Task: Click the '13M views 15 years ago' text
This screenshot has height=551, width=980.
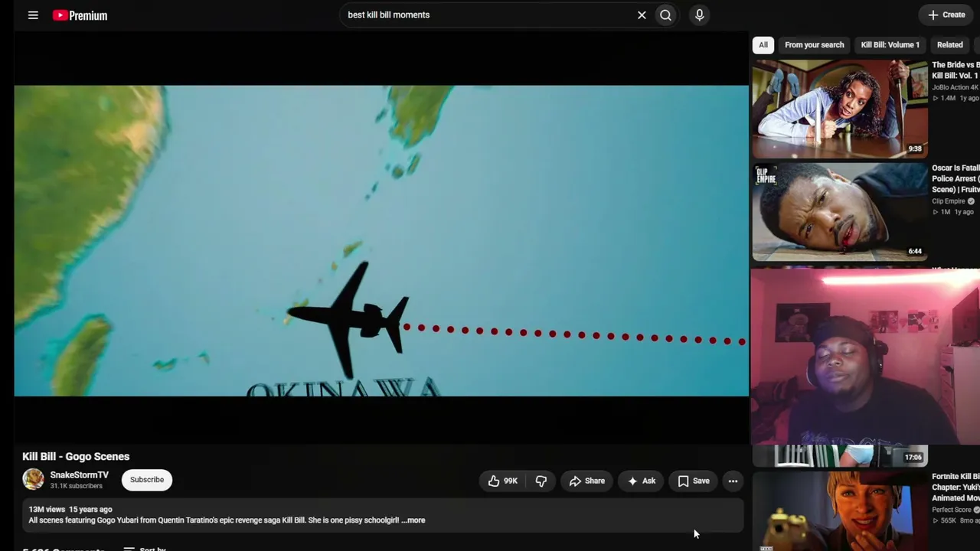Action: pyautogui.click(x=70, y=510)
